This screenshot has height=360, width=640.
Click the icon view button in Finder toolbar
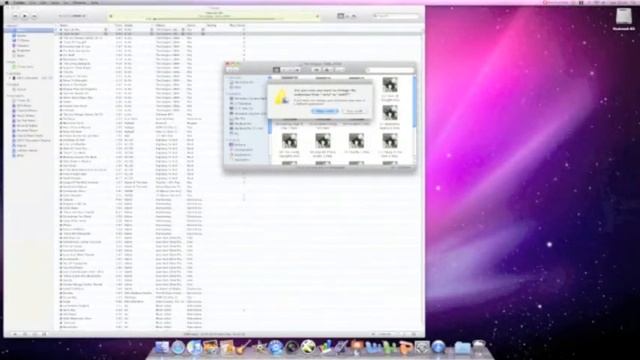point(276,70)
